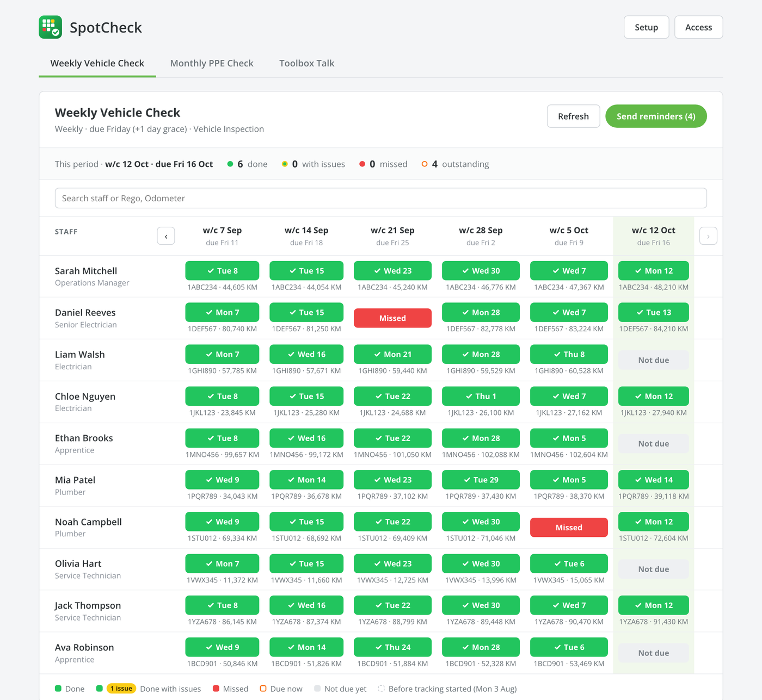Select staff name Ethan Brooks

pyautogui.click(x=84, y=438)
